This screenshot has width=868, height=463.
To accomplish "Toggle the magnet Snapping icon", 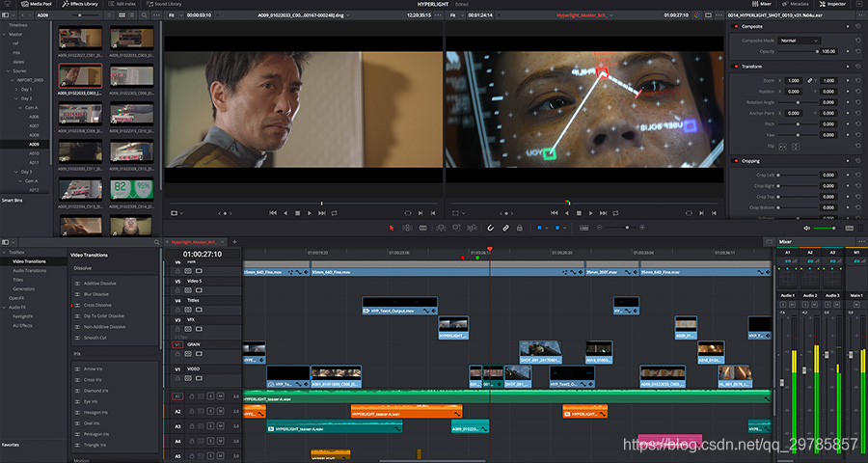I will (x=491, y=228).
